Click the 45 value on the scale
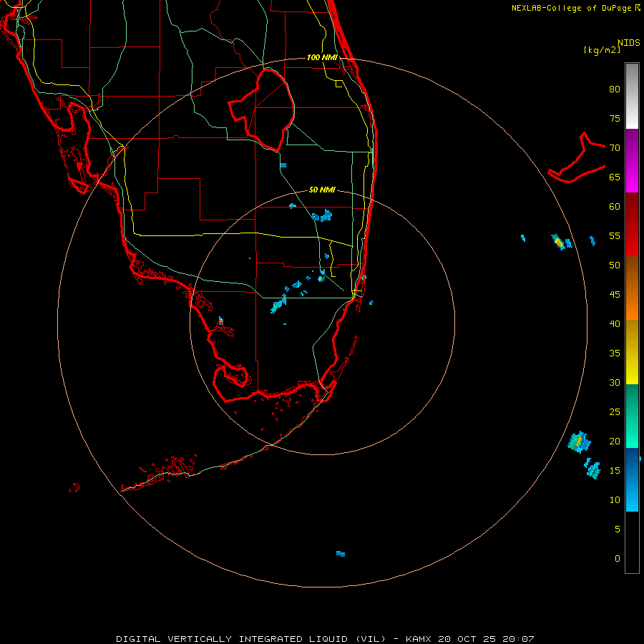644x644 pixels. pyautogui.click(x=615, y=295)
